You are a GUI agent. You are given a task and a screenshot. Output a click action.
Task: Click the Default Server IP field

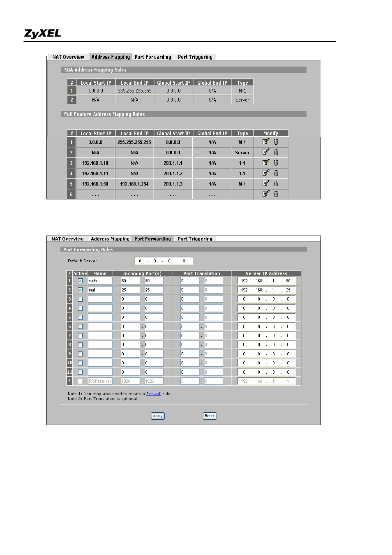click(x=164, y=261)
